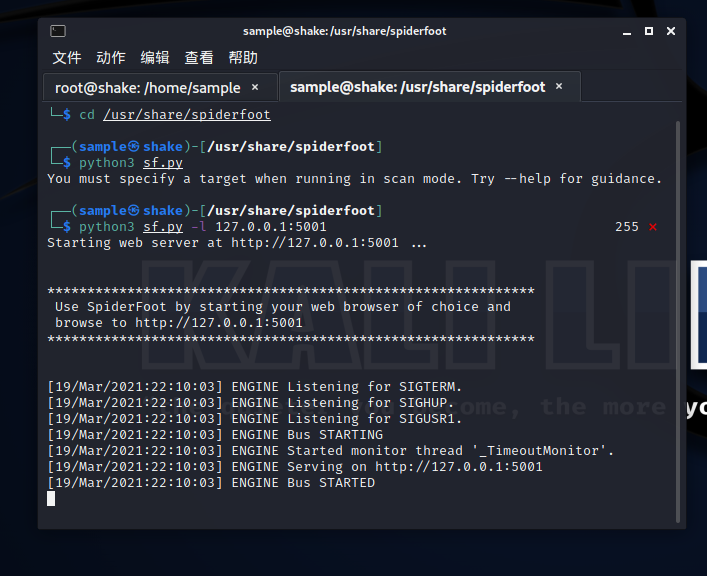Screen dimensions: 707x576
Task: Click the /usr/share/spiderfoot path in cd command
Action: (x=187, y=115)
